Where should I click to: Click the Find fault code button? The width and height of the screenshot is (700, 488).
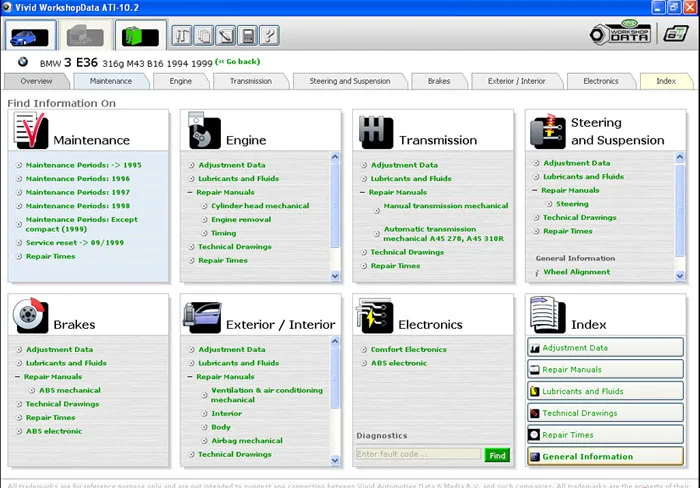tap(497, 455)
